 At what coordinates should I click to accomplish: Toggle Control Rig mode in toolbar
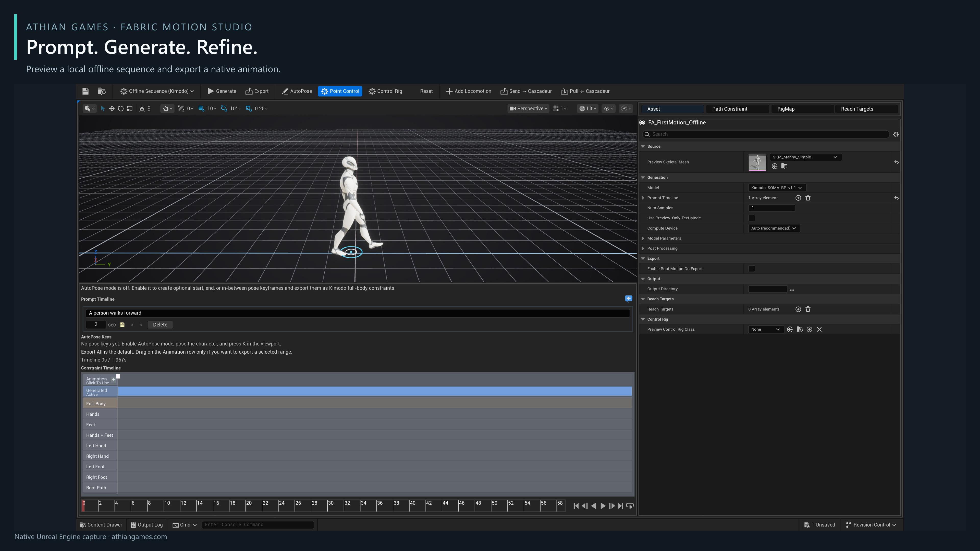click(x=385, y=91)
